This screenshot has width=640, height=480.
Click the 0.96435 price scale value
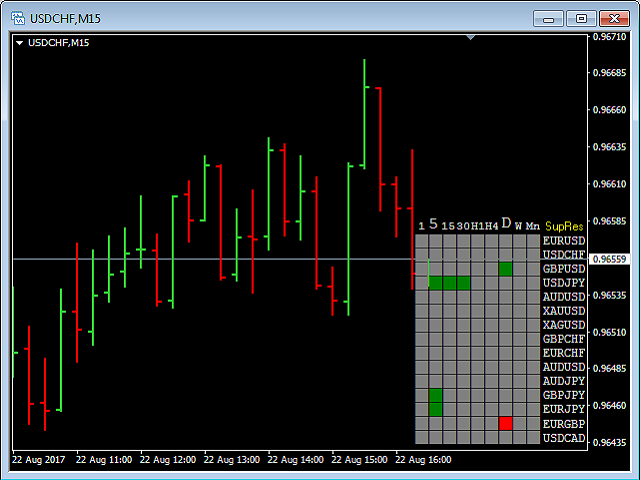pos(609,443)
